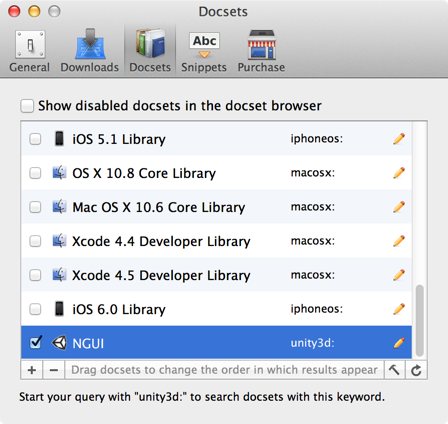Minimize the Docsets window
The image size is (448, 424).
pyautogui.click(x=34, y=11)
